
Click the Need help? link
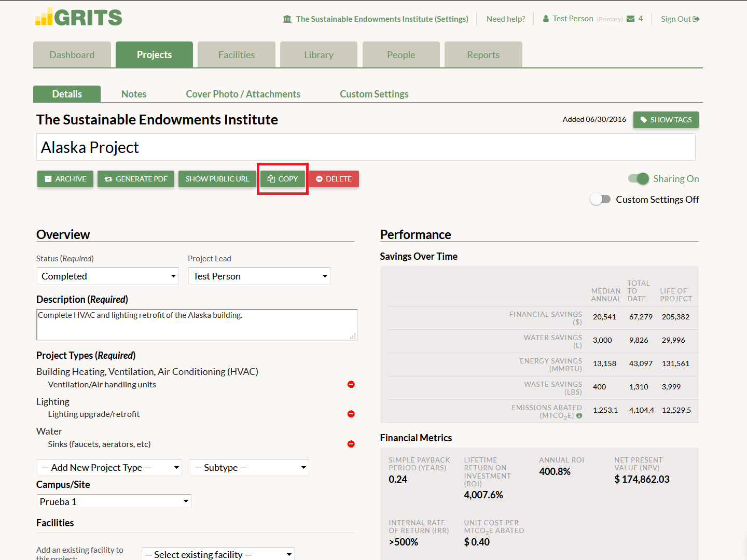tap(506, 19)
